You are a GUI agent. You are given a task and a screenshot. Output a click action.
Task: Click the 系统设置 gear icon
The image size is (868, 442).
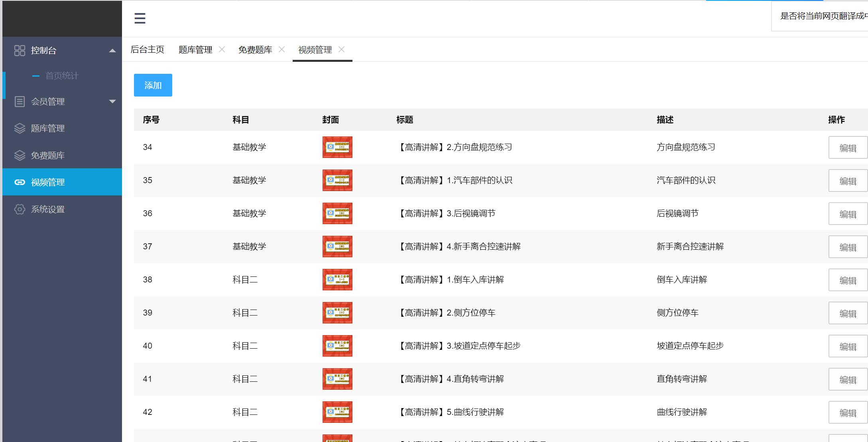click(x=20, y=209)
